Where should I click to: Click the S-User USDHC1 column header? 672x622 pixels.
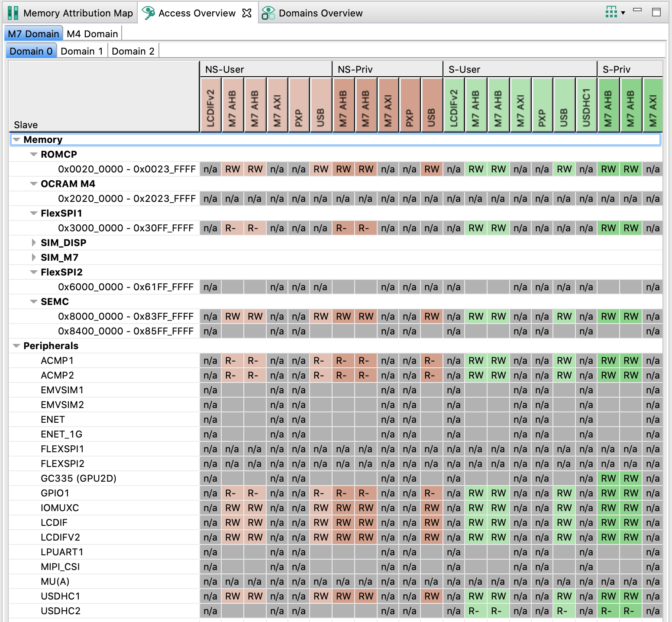[586, 105]
